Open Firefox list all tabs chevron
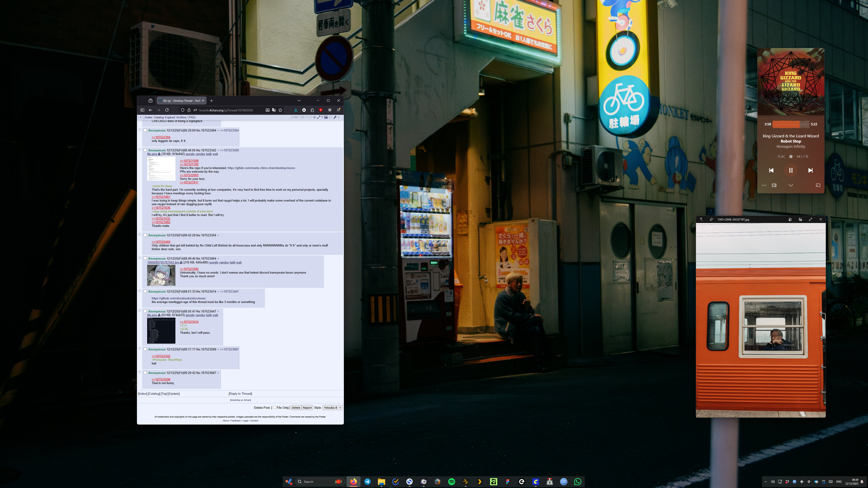The height and width of the screenshot is (488, 868). (299, 101)
